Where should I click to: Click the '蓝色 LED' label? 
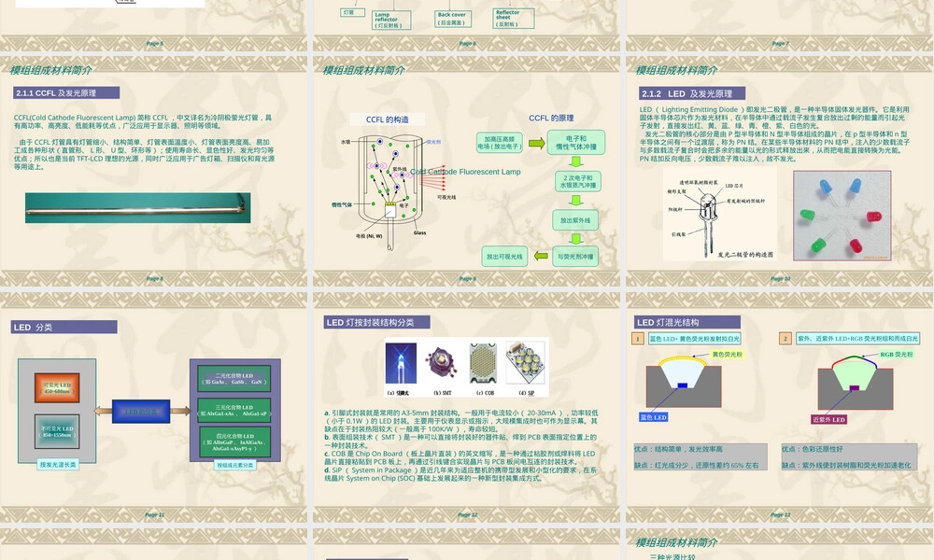pos(654,417)
